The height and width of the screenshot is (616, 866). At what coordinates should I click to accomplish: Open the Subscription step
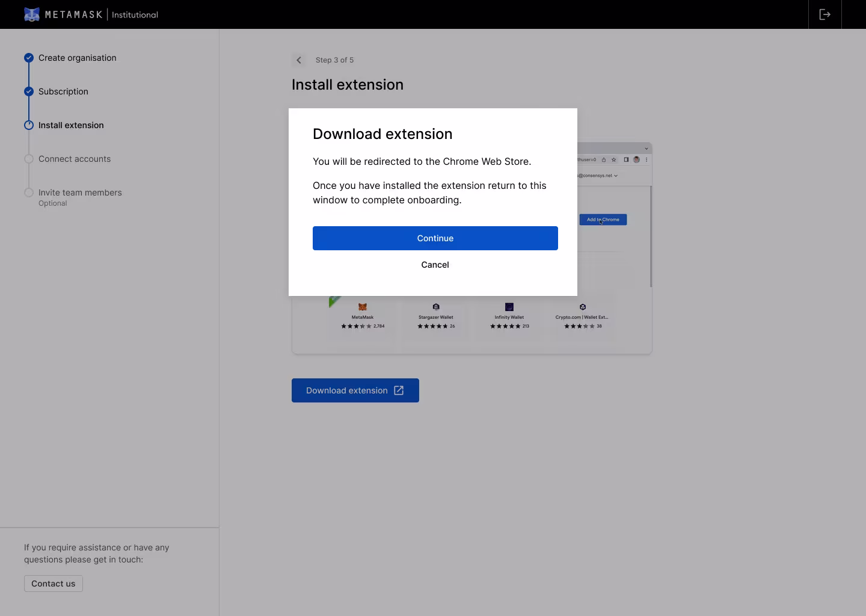click(x=63, y=91)
